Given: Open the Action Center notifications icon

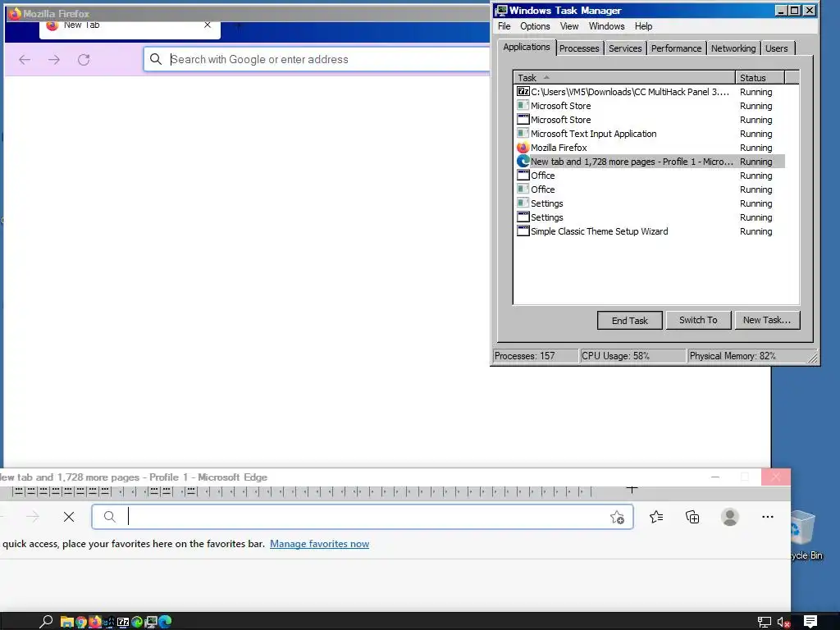Looking at the screenshot, I should click(810, 622).
